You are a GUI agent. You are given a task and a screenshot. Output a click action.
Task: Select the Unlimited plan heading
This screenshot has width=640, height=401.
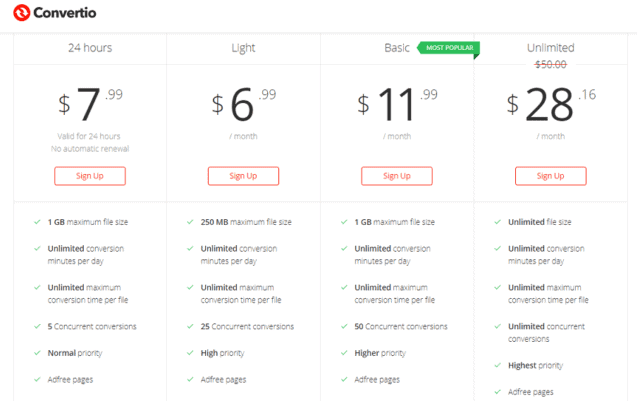(551, 48)
